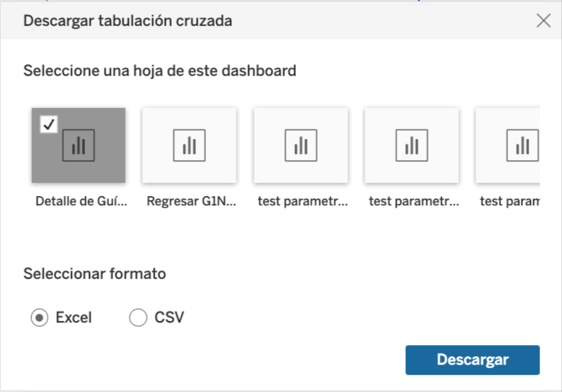Click the Detalle de Guí... sheet label

[81, 201]
